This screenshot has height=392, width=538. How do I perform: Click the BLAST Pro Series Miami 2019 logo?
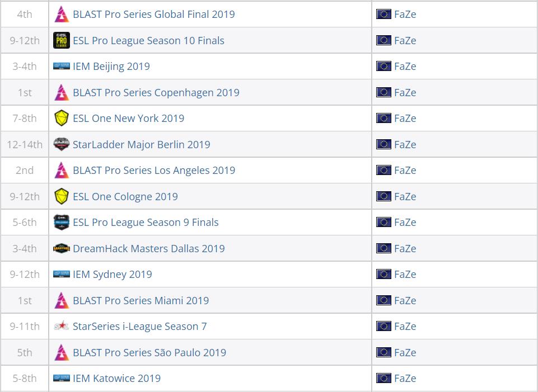[62, 300]
